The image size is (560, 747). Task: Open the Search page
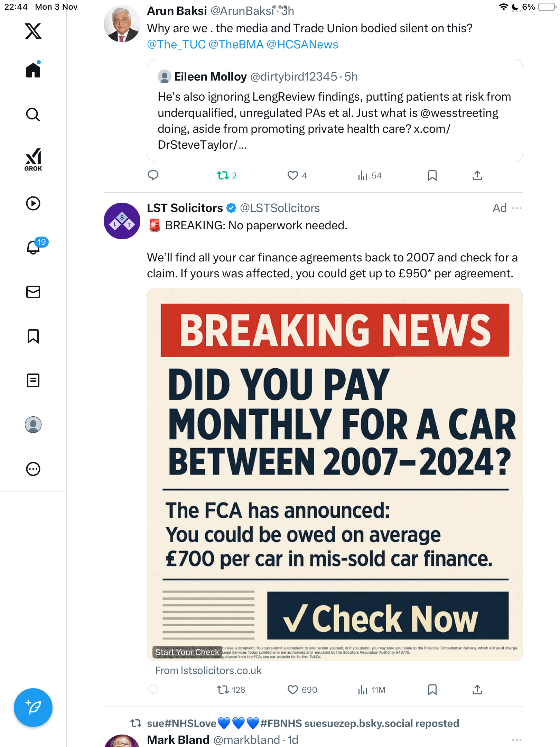[x=33, y=114]
